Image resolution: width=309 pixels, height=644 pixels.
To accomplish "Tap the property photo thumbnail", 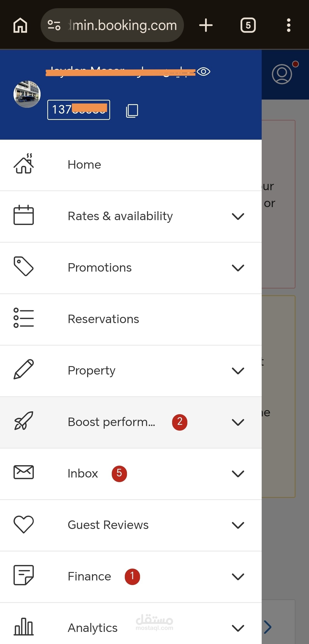I will [27, 94].
